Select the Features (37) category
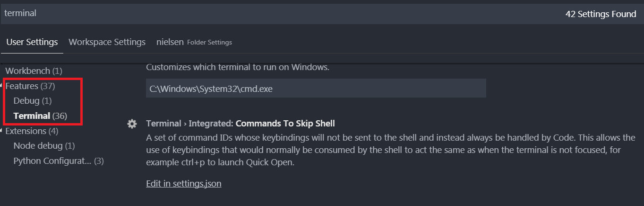The image size is (644, 206). (x=30, y=86)
